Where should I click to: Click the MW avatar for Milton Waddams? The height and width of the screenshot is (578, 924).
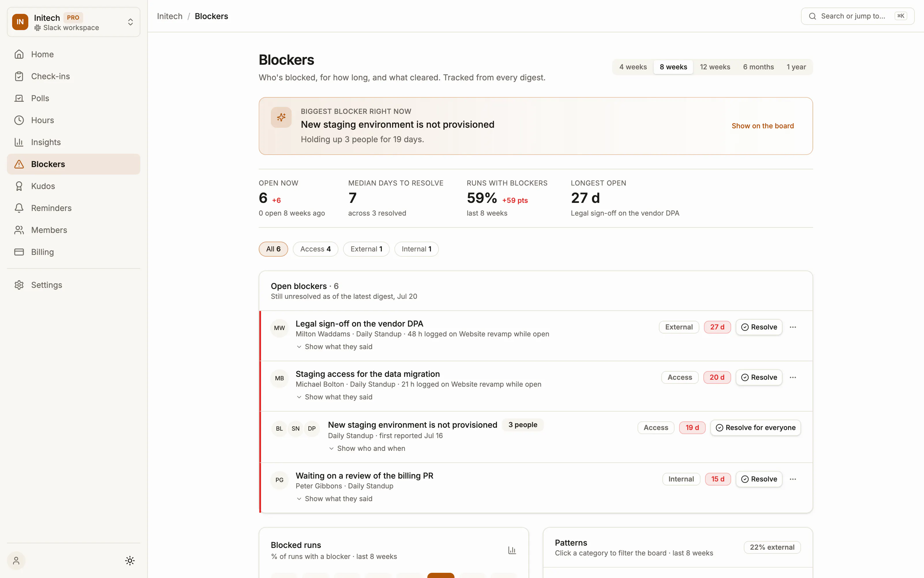click(x=280, y=328)
